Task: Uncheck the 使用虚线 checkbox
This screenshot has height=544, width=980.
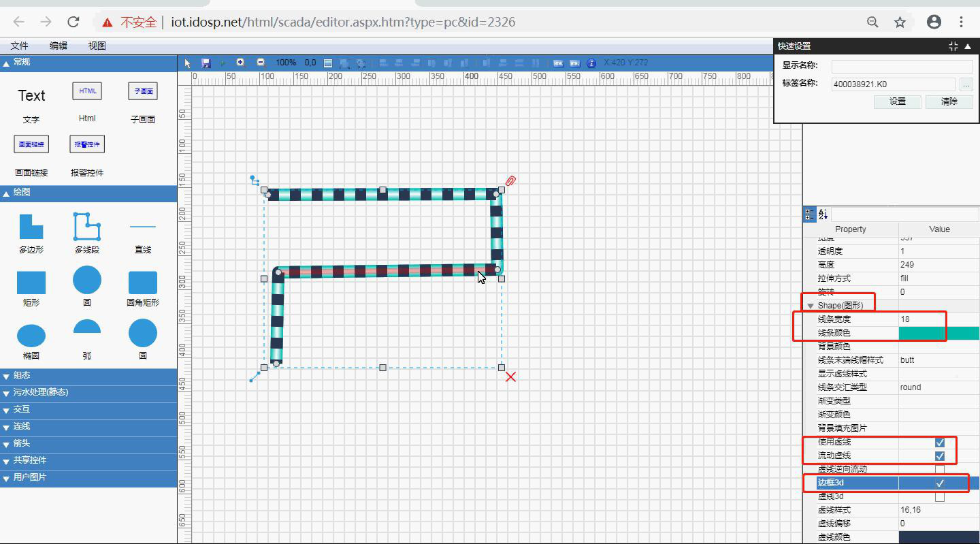Action: point(939,443)
